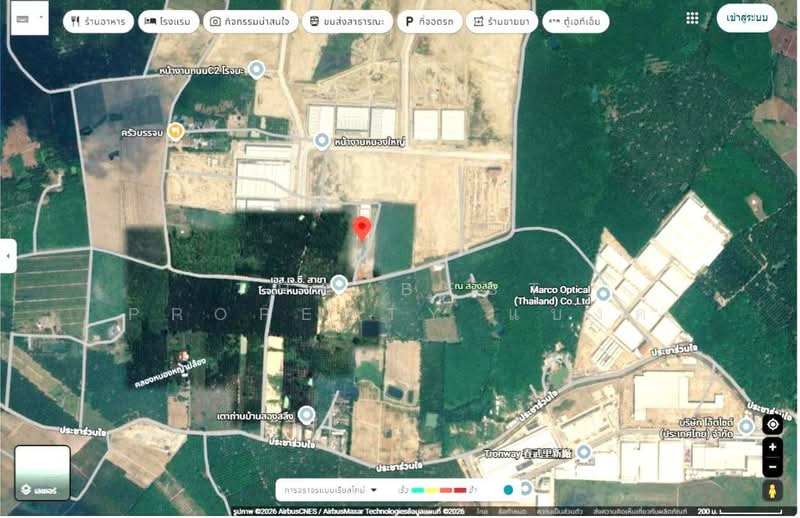Click the red dropped location pin
800x518 pixels.
362,228
